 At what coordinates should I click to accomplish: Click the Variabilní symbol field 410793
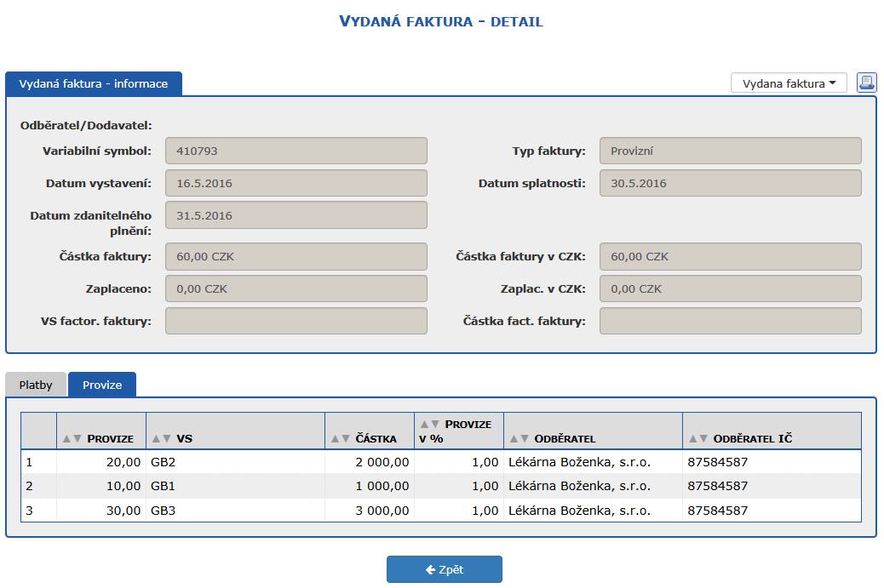[x=296, y=151]
